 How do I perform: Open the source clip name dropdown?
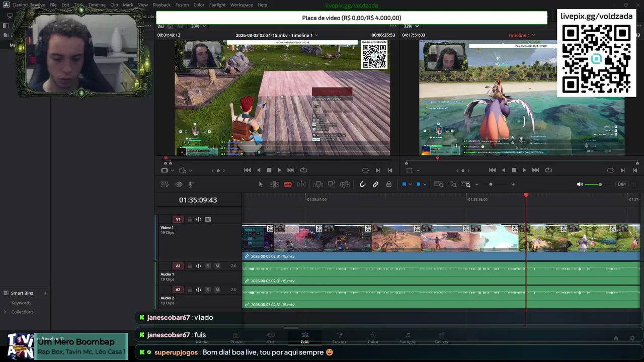point(316,35)
